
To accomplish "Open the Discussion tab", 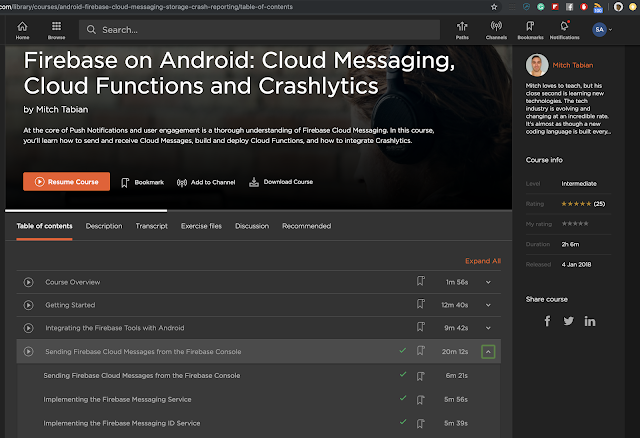I will [x=252, y=226].
